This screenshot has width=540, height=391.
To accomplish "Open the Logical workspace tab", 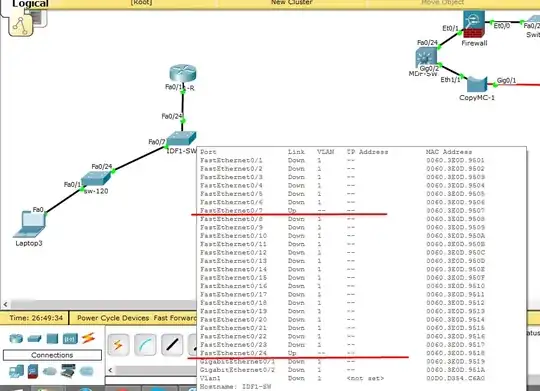I will pyautogui.click(x=30, y=4).
